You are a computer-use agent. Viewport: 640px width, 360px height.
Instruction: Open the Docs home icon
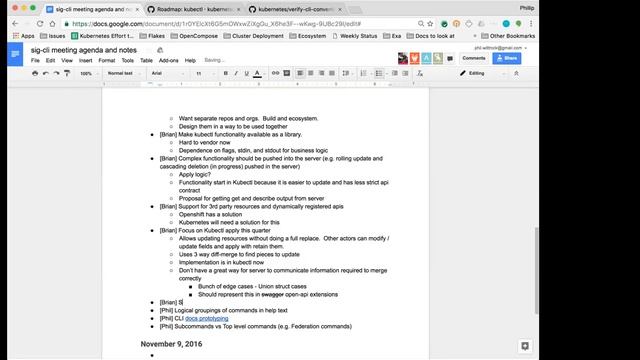(15, 54)
